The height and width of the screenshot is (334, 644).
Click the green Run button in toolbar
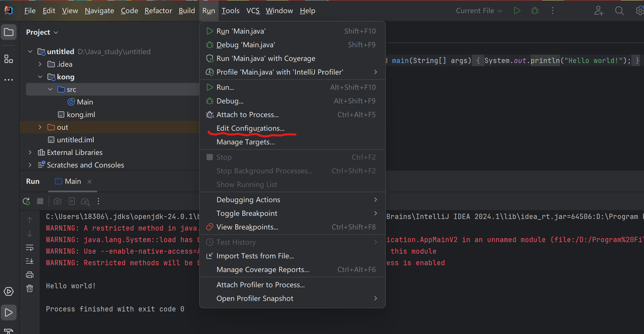coord(517,11)
